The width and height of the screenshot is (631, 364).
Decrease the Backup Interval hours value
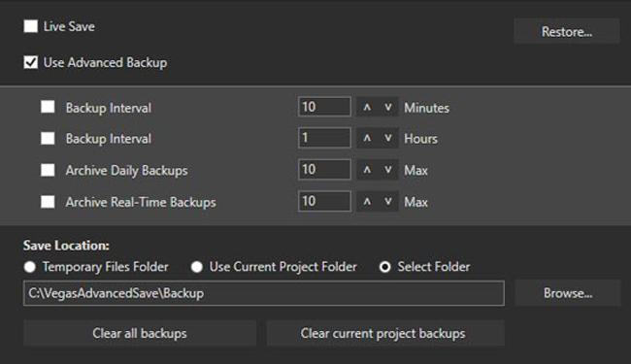click(388, 138)
